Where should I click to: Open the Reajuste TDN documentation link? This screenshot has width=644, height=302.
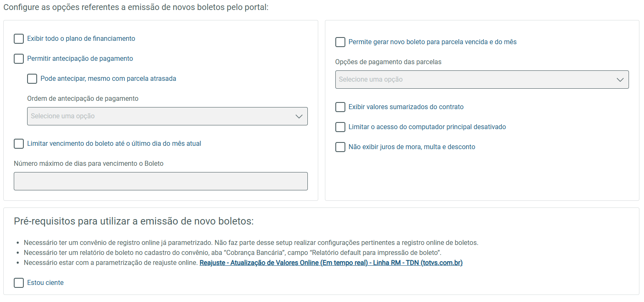coord(331,263)
